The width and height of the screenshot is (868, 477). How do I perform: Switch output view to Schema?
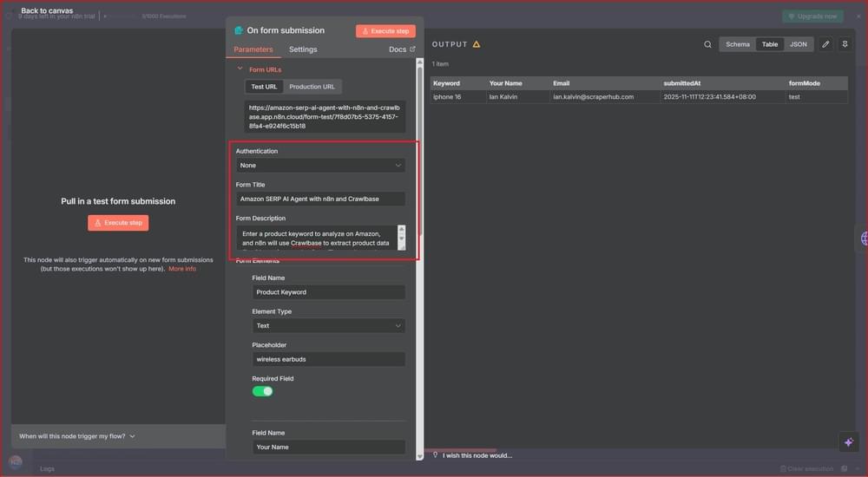(x=738, y=44)
